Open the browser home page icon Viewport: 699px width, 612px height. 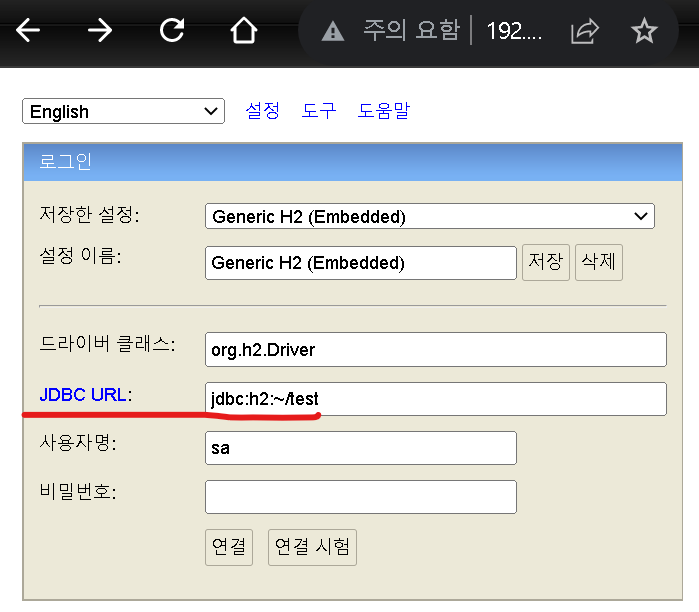[243, 30]
